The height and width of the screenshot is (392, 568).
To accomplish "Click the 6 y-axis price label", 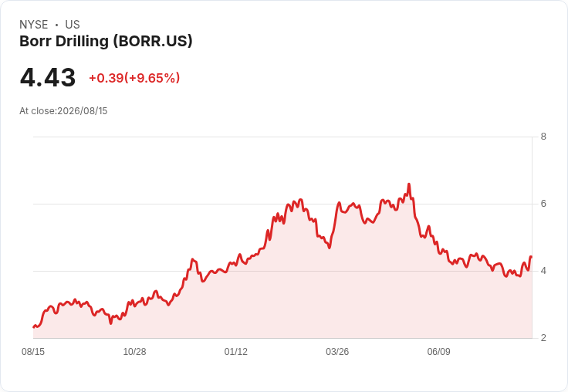I will coord(543,204).
